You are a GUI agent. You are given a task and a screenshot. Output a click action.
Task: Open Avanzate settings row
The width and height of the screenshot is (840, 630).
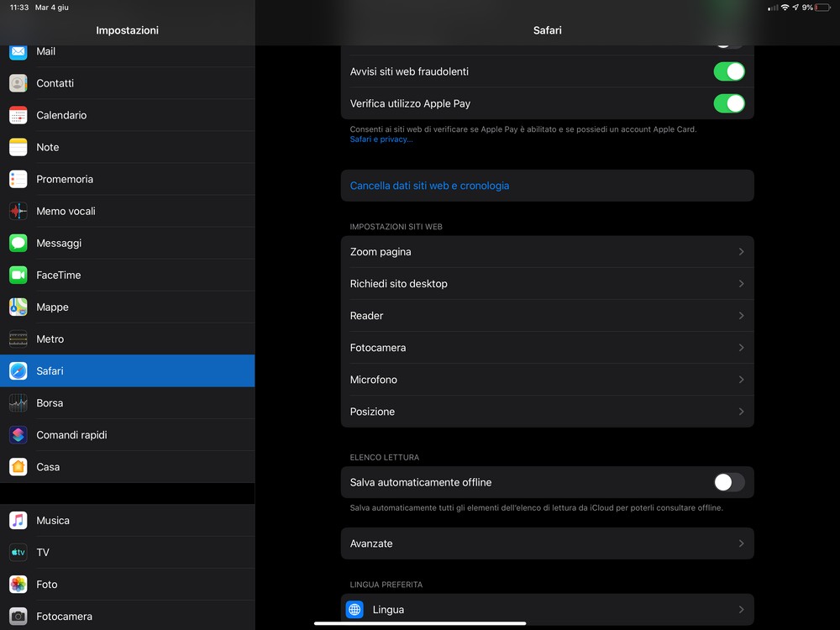tap(548, 543)
